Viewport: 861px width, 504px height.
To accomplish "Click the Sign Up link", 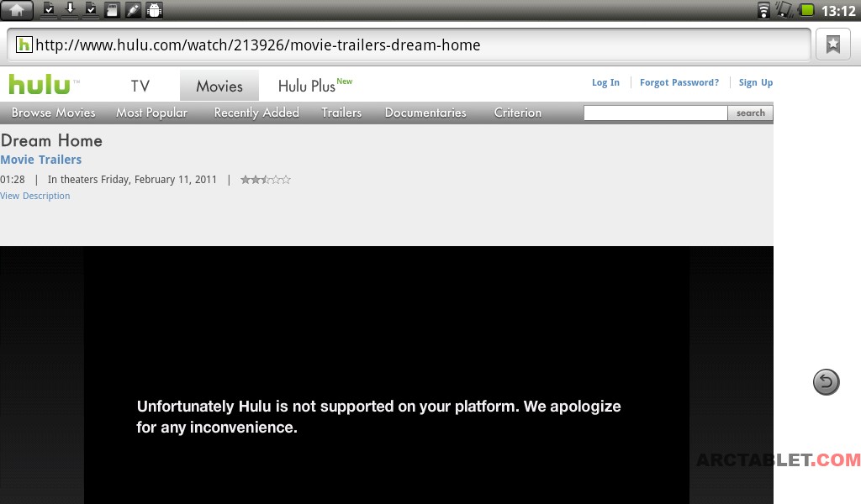I will click(x=756, y=82).
